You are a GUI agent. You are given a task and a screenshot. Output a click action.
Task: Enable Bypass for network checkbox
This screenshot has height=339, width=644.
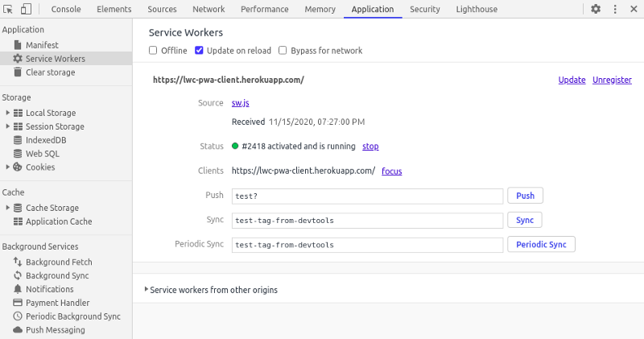click(283, 51)
